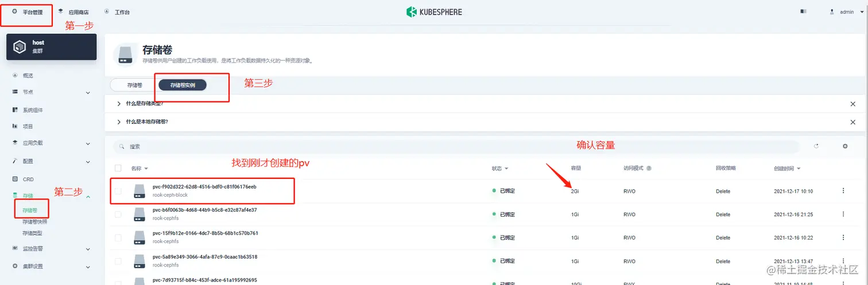868x285 pixels.
Task: Check the pvc-15f9b12e row checkbox
Action: pyautogui.click(x=118, y=237)
